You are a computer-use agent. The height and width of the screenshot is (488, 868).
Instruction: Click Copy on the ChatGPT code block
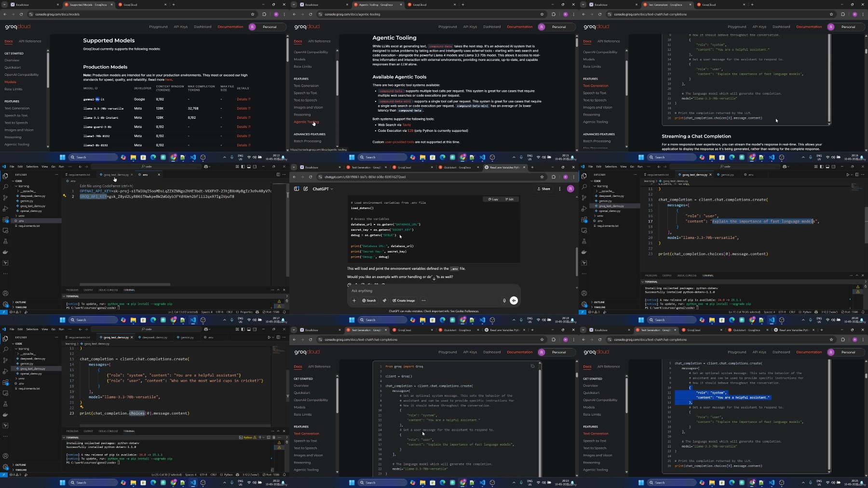493,199
